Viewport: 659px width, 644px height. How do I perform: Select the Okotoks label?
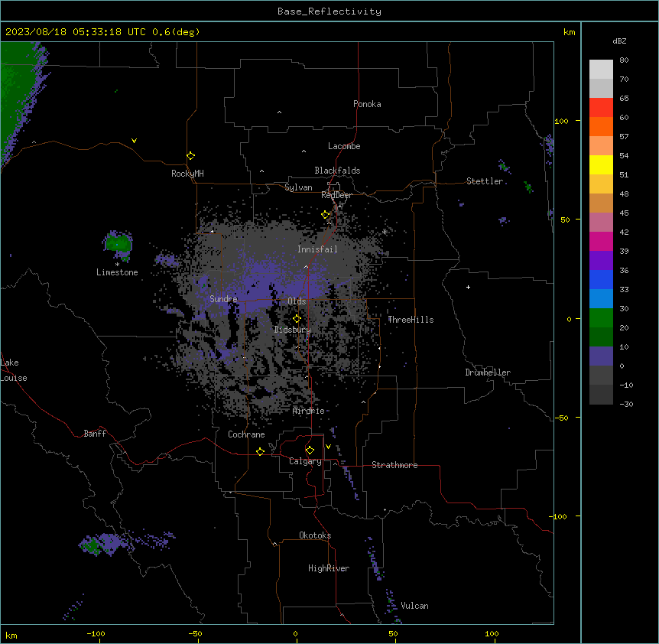tap(315, 535)
